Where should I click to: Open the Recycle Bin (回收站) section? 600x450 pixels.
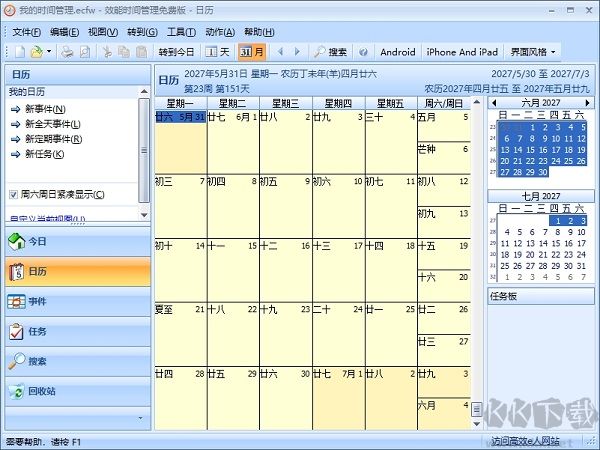tap(77, 391)
